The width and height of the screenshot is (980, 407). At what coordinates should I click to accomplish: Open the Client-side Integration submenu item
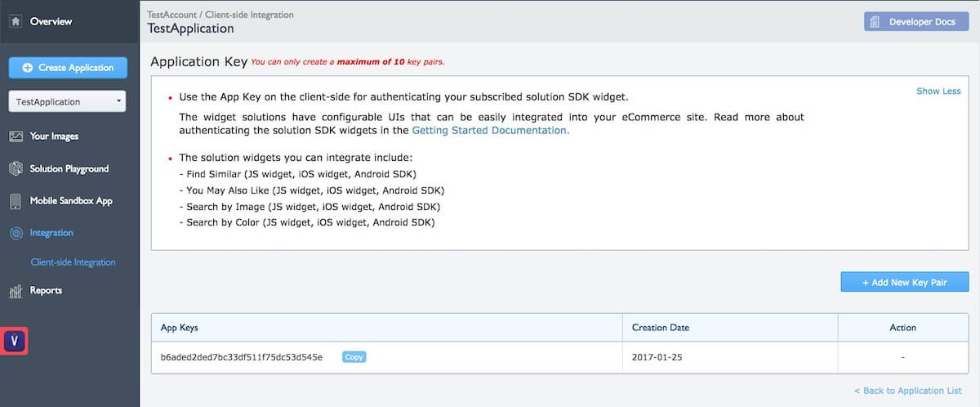pyautogui.click(x=73, y=262)
